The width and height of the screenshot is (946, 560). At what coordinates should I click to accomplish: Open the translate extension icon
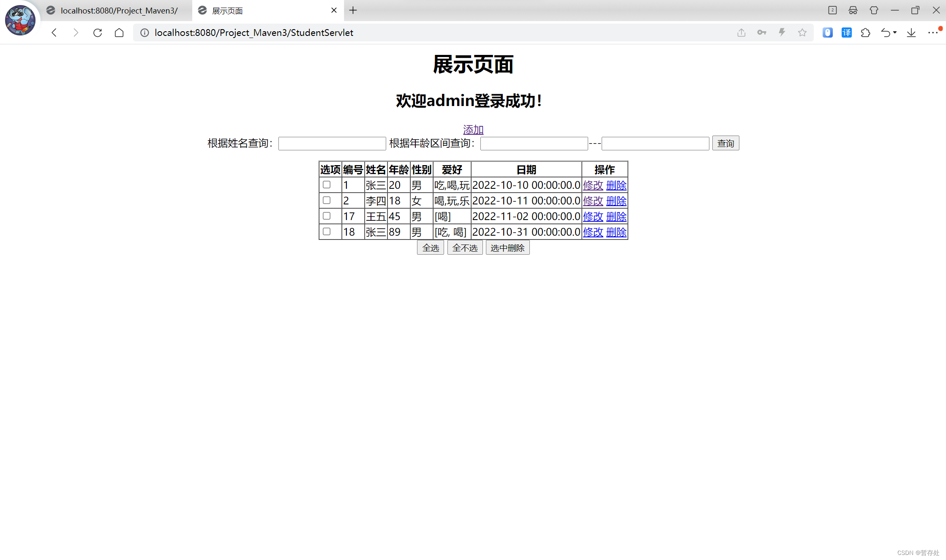point(847,33)
